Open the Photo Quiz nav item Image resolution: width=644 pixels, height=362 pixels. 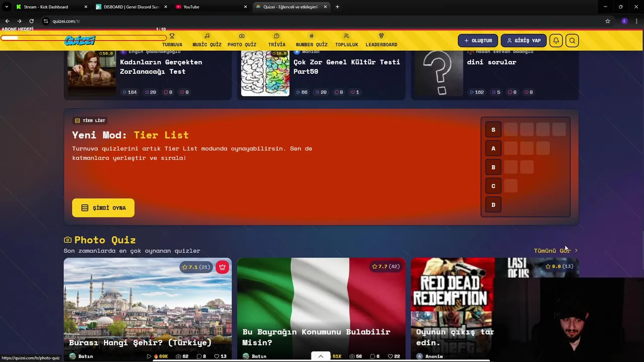pyautogui.click(x=242, y=40)
